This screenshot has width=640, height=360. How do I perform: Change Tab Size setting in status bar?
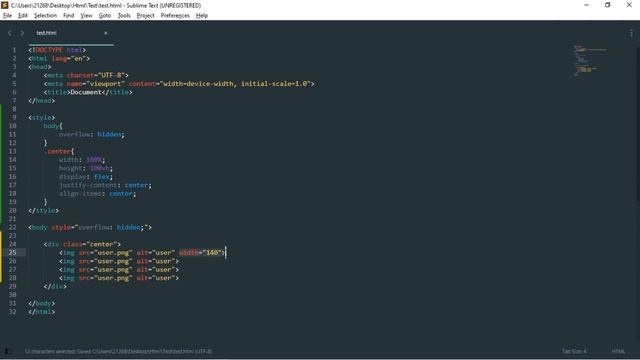tap(574, 351)
